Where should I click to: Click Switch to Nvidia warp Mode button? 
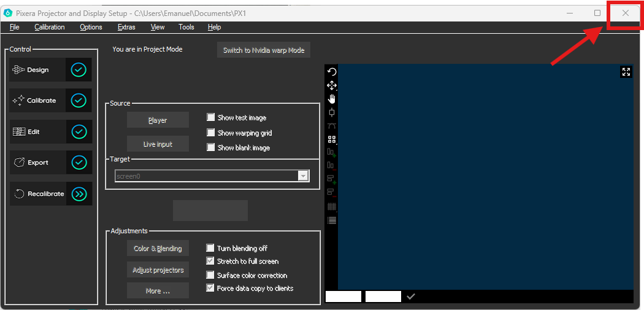coord(264,50)
